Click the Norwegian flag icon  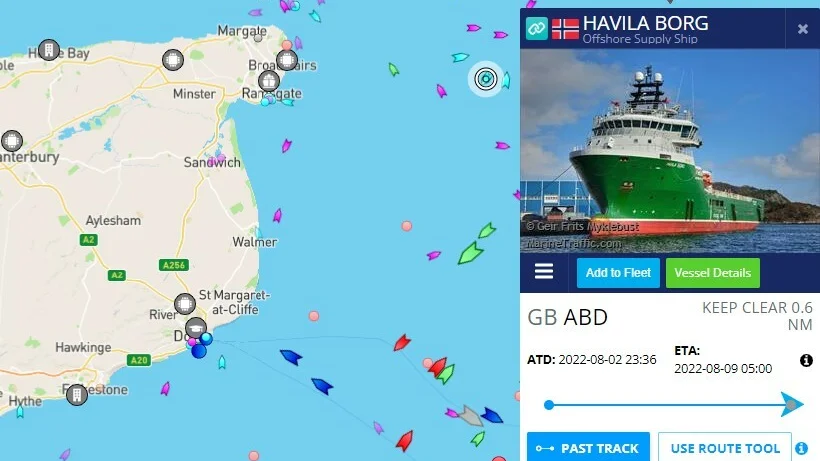click(x=565, y=29)
